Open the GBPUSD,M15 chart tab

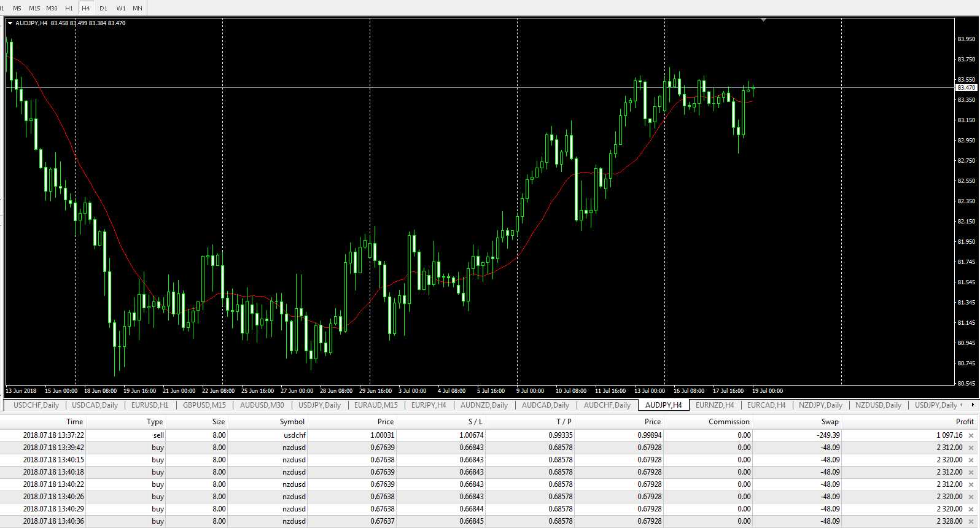(x=204, y=405)
